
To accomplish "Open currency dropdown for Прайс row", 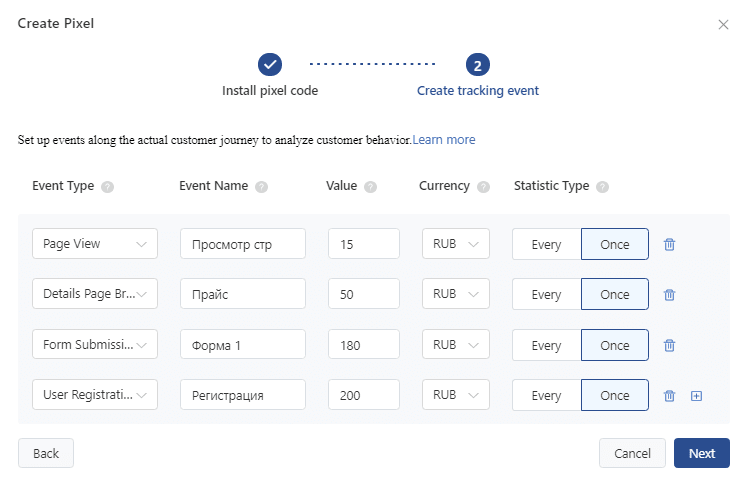I will (455, 294).
